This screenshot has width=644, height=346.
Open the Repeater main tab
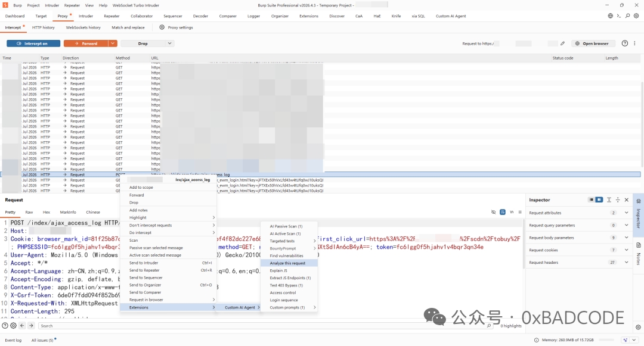click(x=112, y=16)
